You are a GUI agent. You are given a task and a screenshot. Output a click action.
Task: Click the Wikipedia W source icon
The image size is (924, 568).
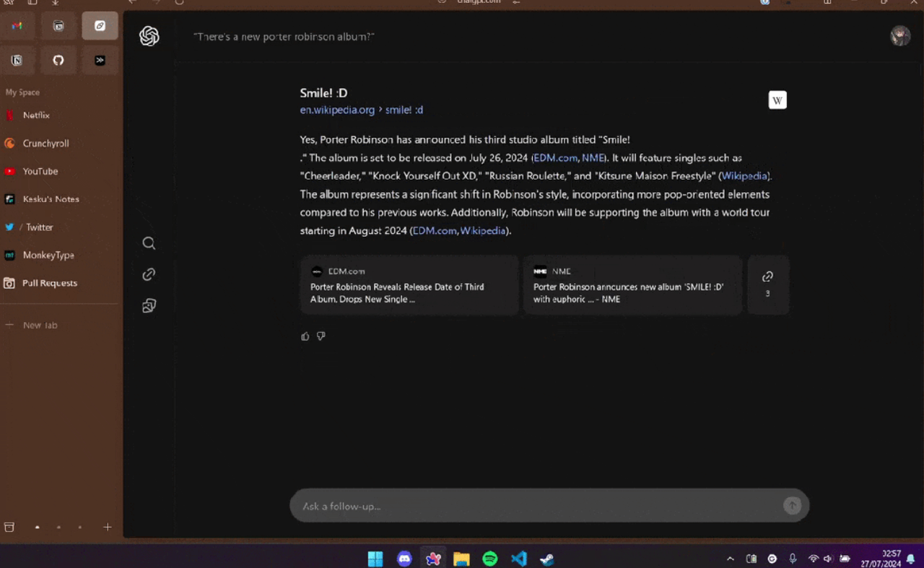click(777, 100)
